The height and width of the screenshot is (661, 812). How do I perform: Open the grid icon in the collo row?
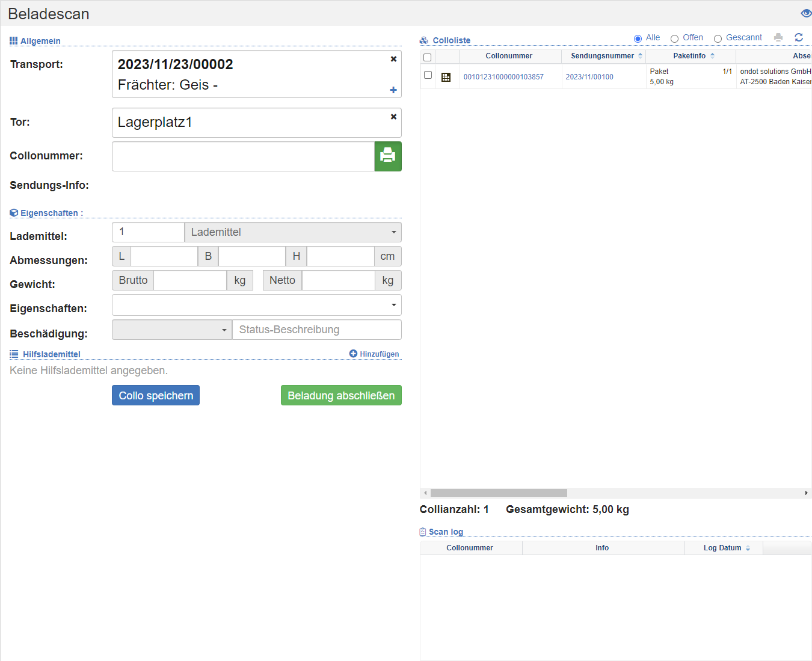(x=446, y=77)
